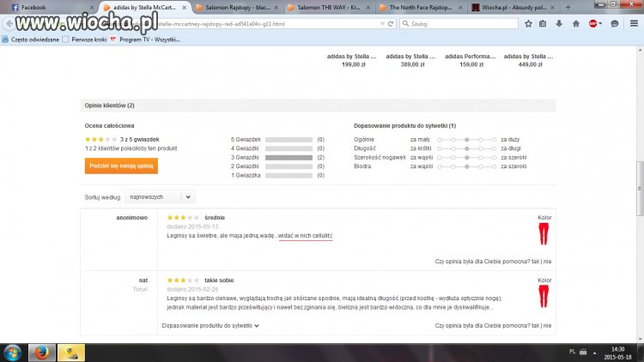Click the star rating of the takie sobie review

tap(183, 281)
